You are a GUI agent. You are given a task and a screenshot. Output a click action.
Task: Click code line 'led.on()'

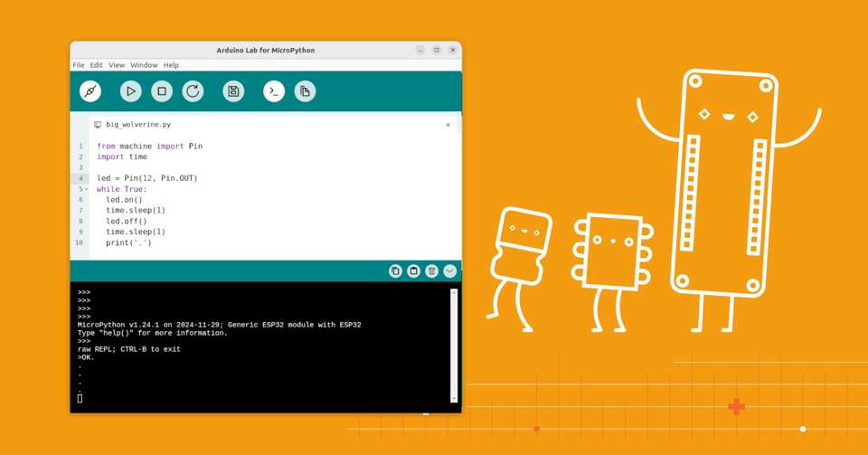(124, 200)
